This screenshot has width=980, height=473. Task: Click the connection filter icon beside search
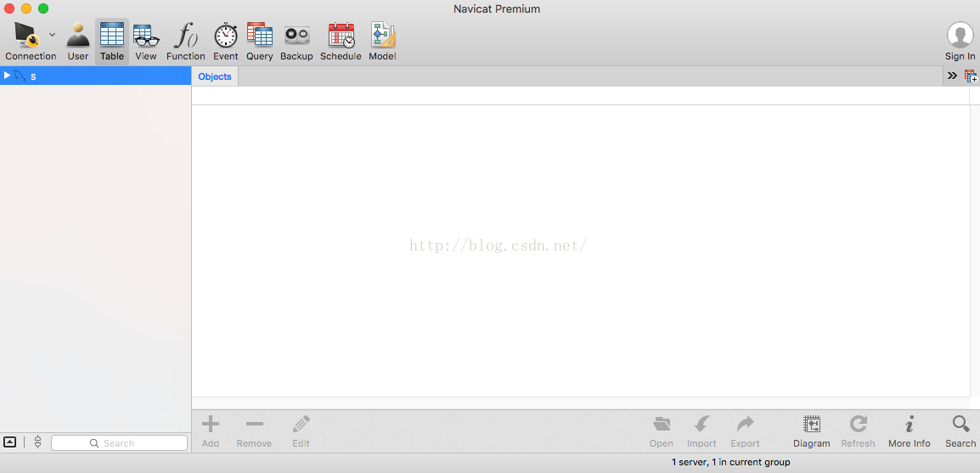point(37,442)
